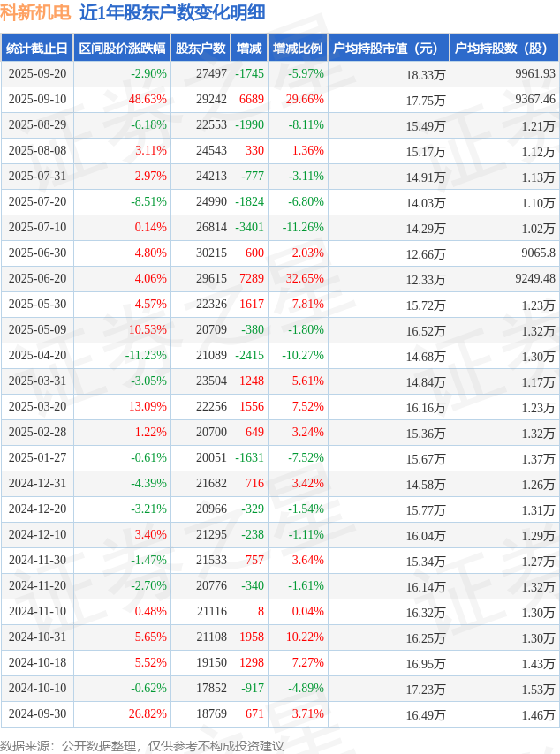Click the 26.82% price change value
560x754 pixels.
(148, 714)
